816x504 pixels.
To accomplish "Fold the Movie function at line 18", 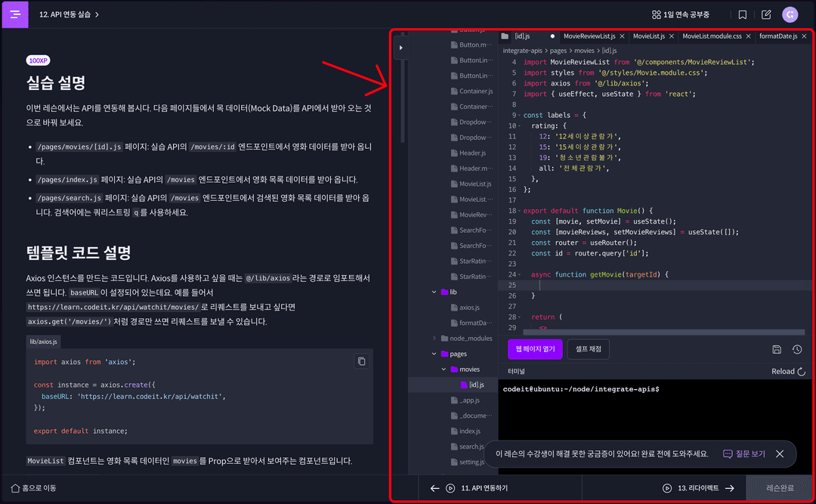I will pyautogui.click(x=519, y=211).
